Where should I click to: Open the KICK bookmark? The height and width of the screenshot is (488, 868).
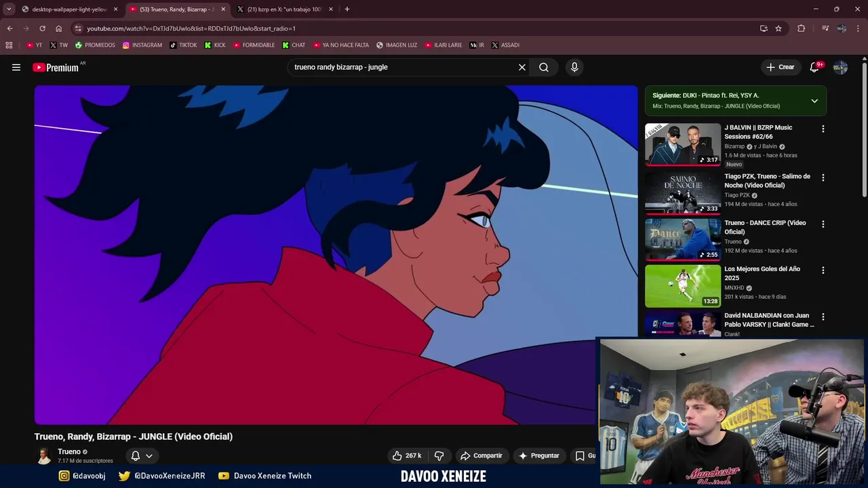coord(215,45)
